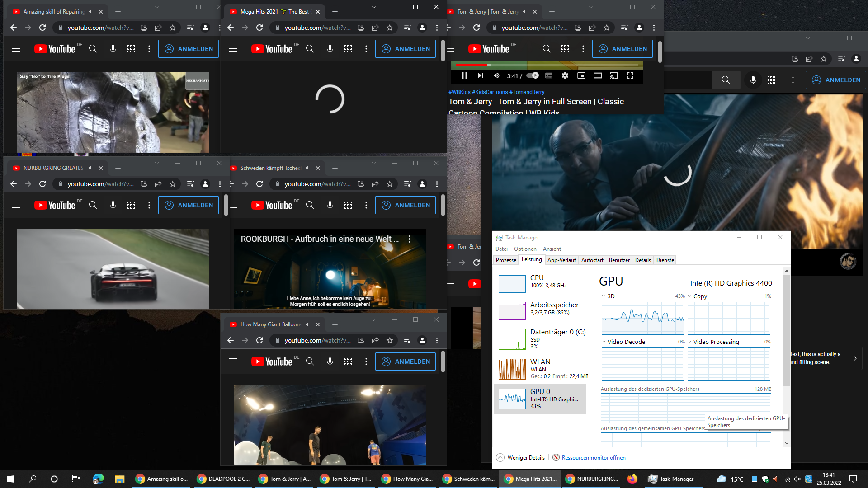This screenshot has height=488, width=868.
Task: Open the Optionen menu in Task-Manager
Action: (525, 249)
